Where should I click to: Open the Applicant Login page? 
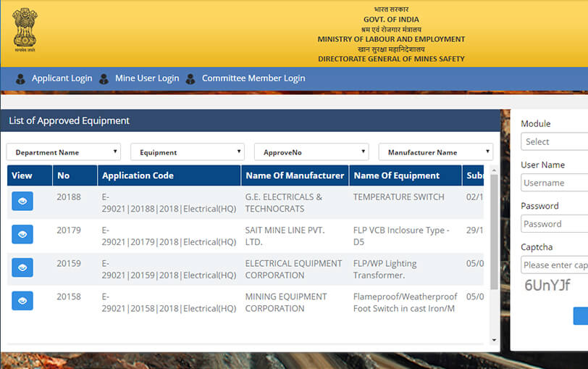click(x=62, y=78)
